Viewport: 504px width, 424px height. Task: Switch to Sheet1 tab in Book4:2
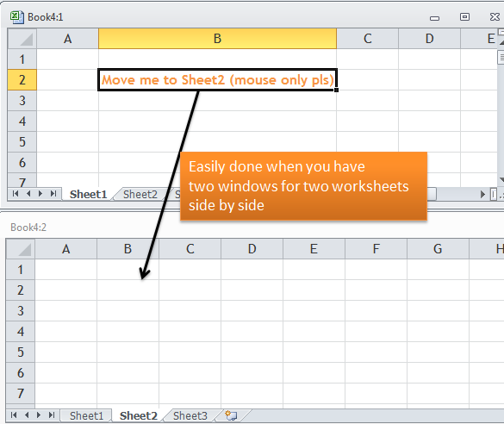(x=86, y=415)
